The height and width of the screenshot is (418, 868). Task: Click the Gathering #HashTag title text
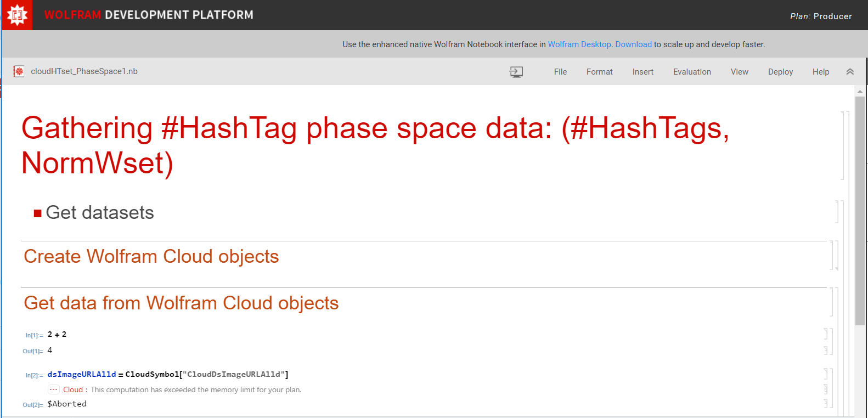[x=375, y=145]
